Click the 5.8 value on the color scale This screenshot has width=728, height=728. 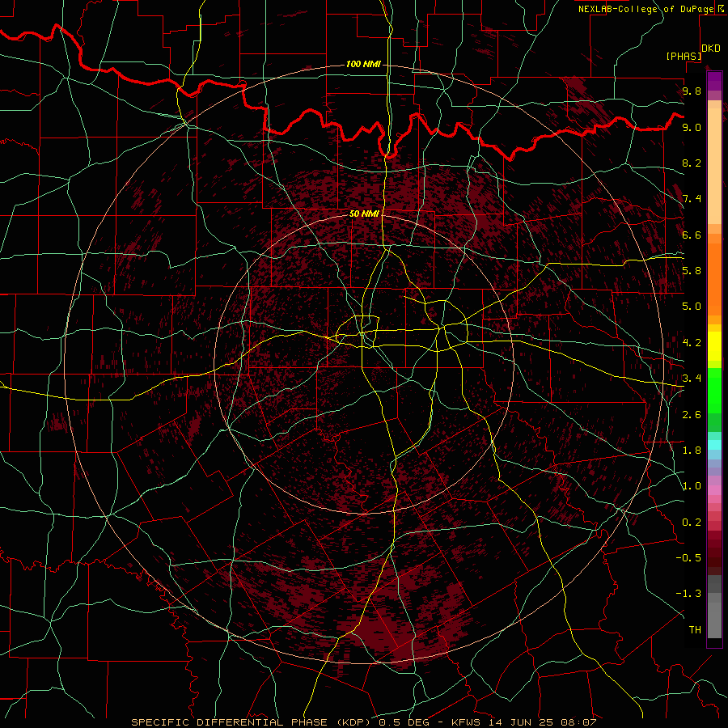692,271
